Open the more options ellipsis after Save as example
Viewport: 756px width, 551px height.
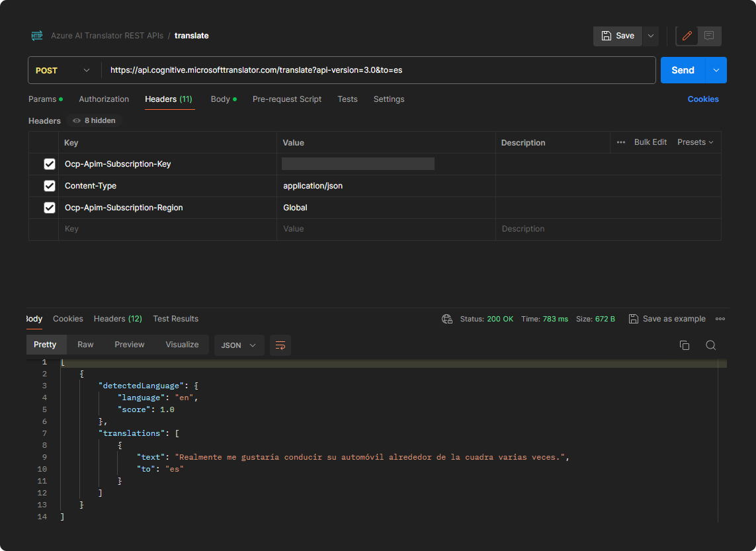point(720,319)
